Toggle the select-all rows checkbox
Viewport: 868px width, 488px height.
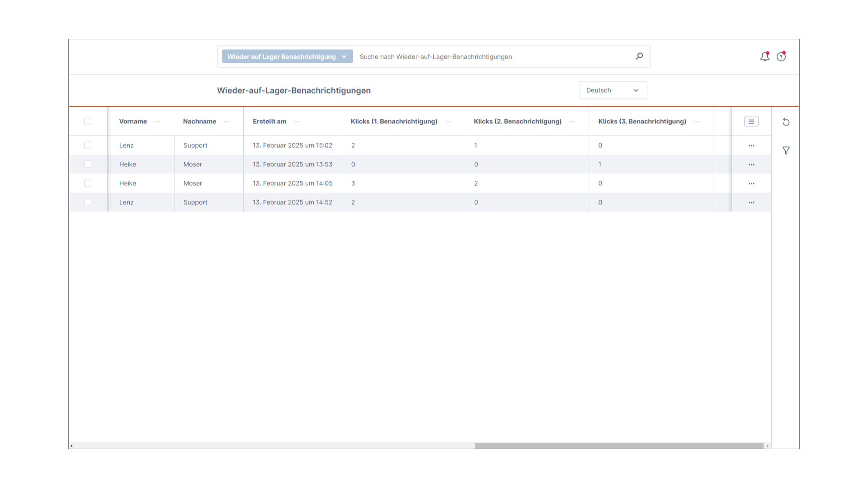click(88, 122)
